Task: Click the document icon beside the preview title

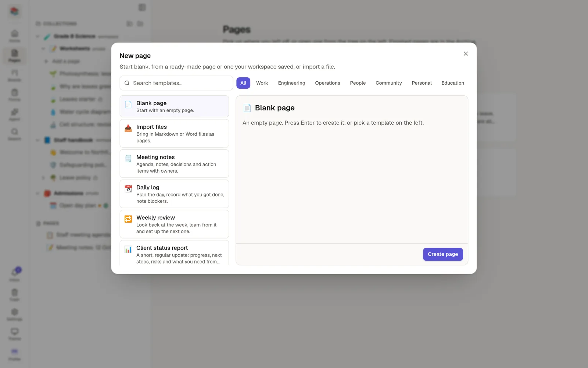Action: click(247, 108)
